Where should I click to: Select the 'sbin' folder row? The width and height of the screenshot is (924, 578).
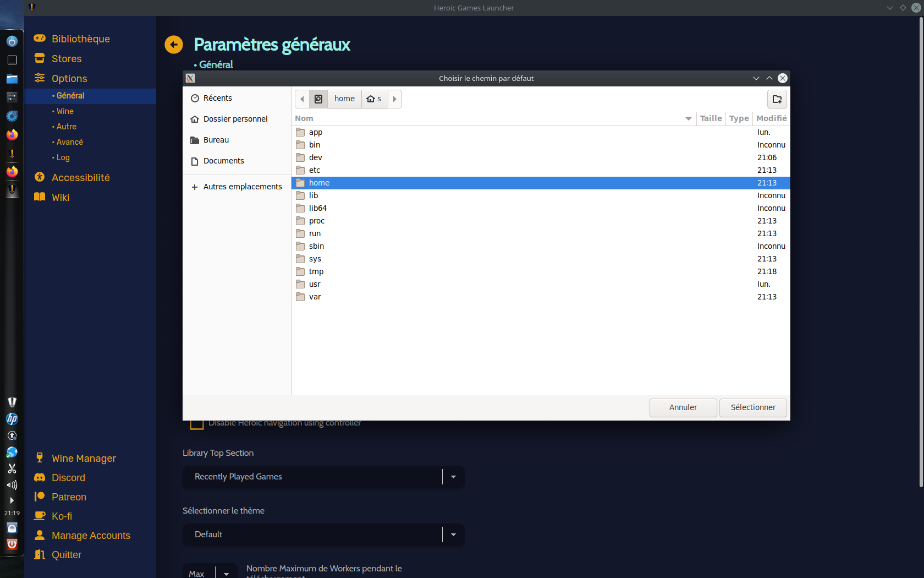click(541, 246)
